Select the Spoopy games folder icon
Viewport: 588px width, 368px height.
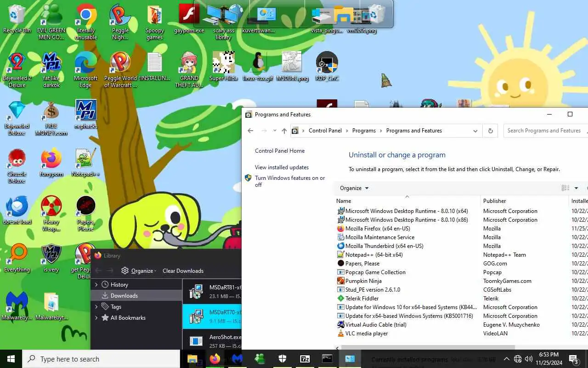click(155, 22)
